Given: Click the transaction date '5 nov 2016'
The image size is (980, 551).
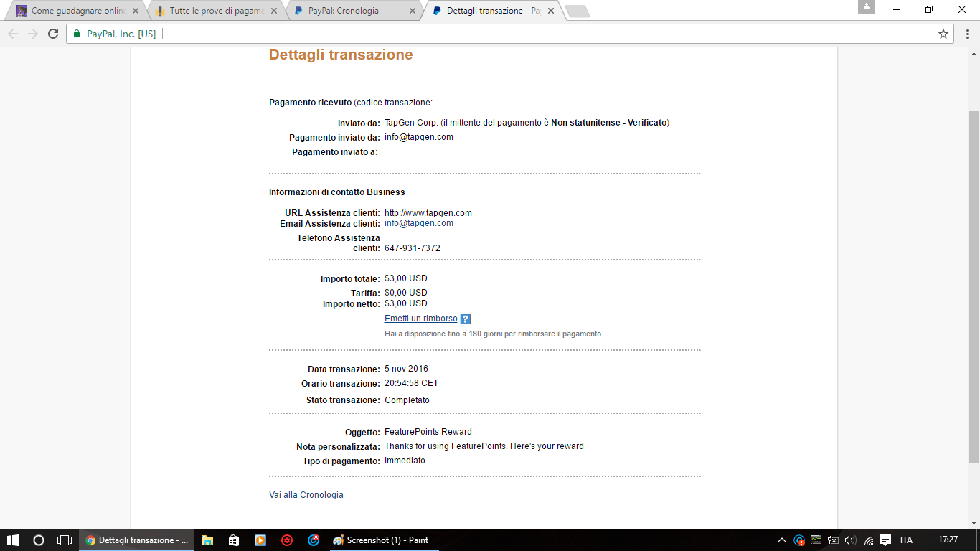Looking at the screenshot, I should 406,369.
